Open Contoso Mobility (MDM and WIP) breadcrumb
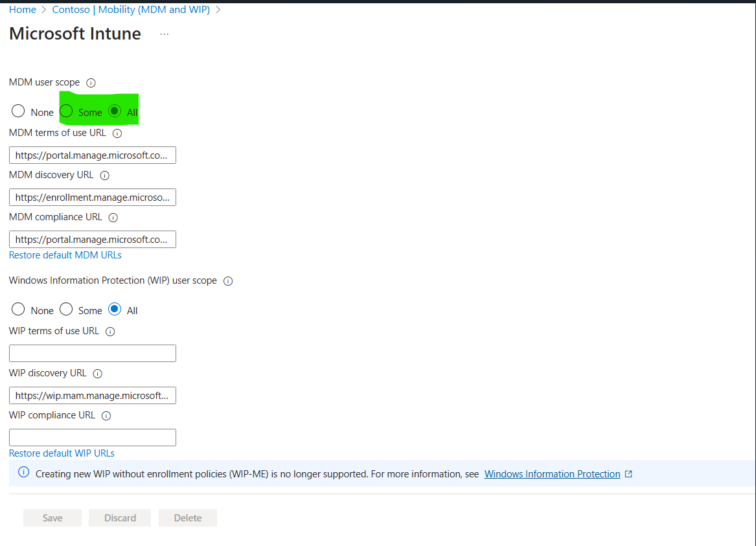756x546 pixels. click(131, 10)
